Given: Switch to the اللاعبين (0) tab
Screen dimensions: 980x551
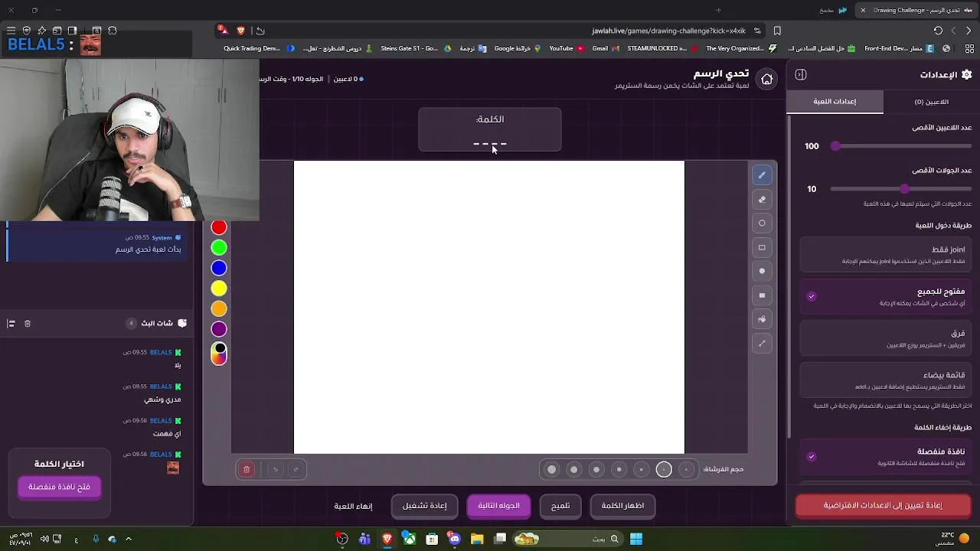Looking at the screenshot, I should coord(931,102).
